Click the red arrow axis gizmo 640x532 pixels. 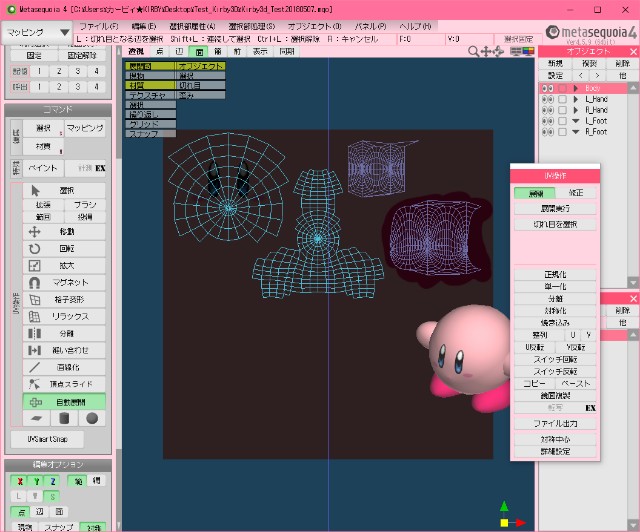coord(520,523)
